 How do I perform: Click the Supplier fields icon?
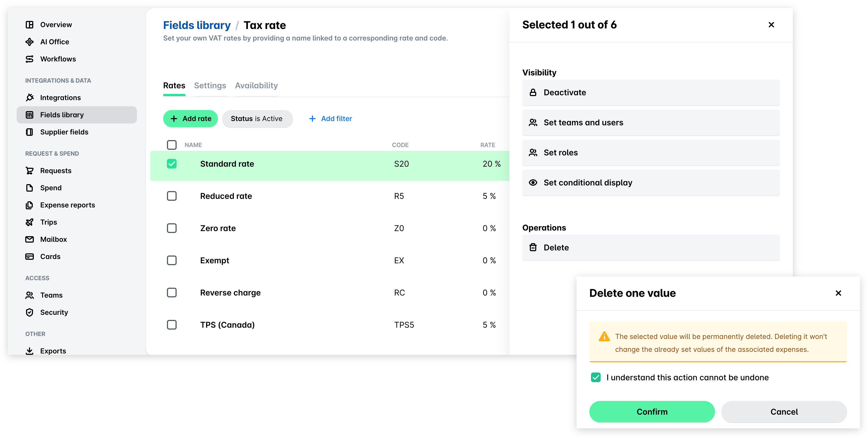30,132
